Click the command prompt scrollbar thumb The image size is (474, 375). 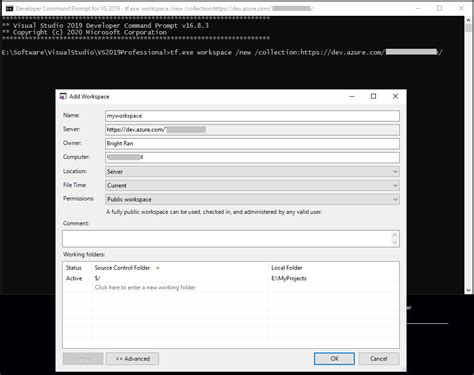(468, 28)
